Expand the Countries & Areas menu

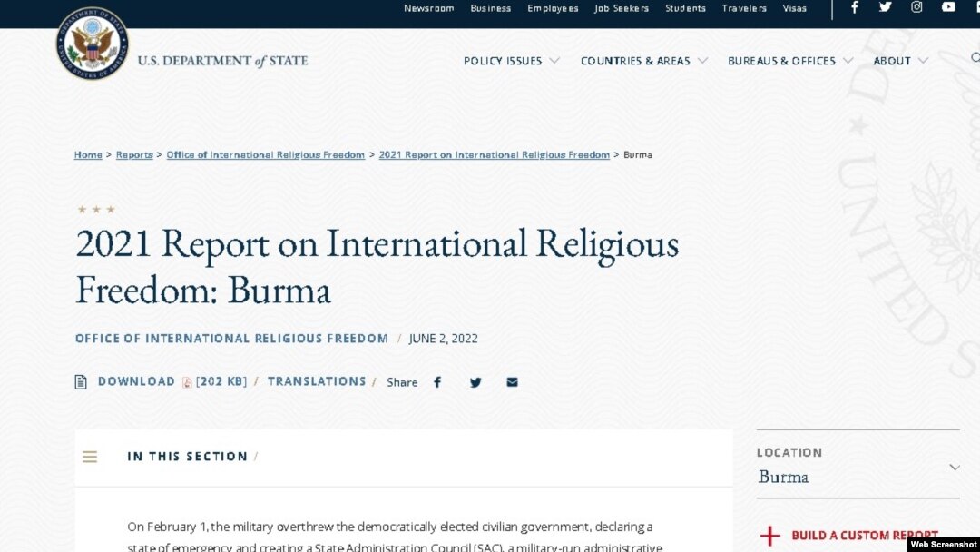coord(643,61)
